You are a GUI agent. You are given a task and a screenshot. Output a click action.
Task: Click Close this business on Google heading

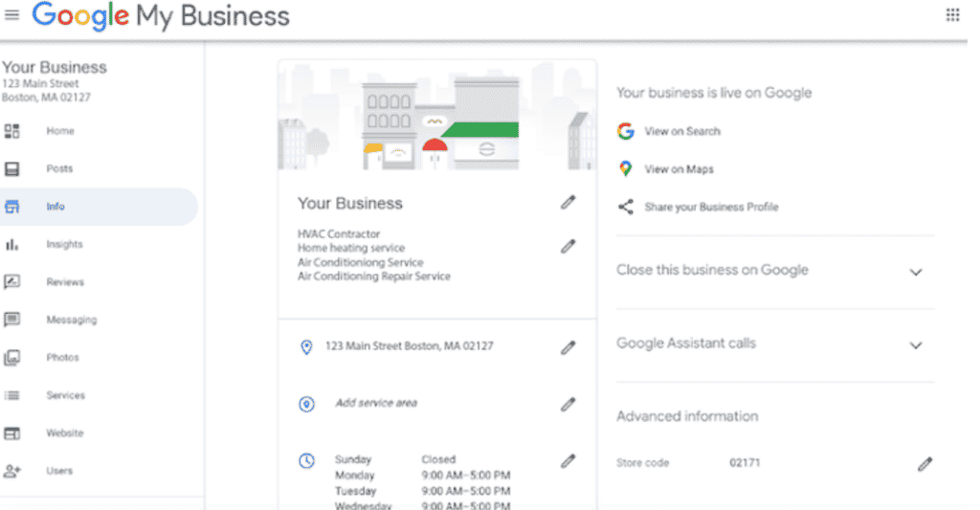pyautogui.click(x=712, y=270)
